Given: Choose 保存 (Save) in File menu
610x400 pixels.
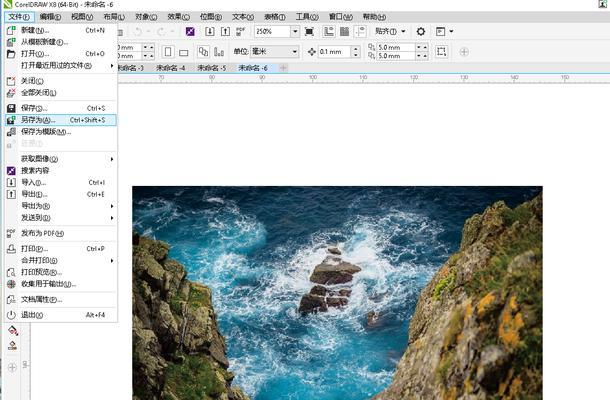Looking at the screenshot, I should 61,108.
